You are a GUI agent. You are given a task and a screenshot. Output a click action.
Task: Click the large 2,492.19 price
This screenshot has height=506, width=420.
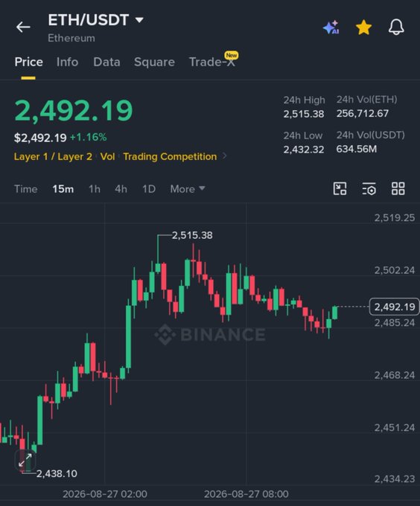[x=74, y=111]
